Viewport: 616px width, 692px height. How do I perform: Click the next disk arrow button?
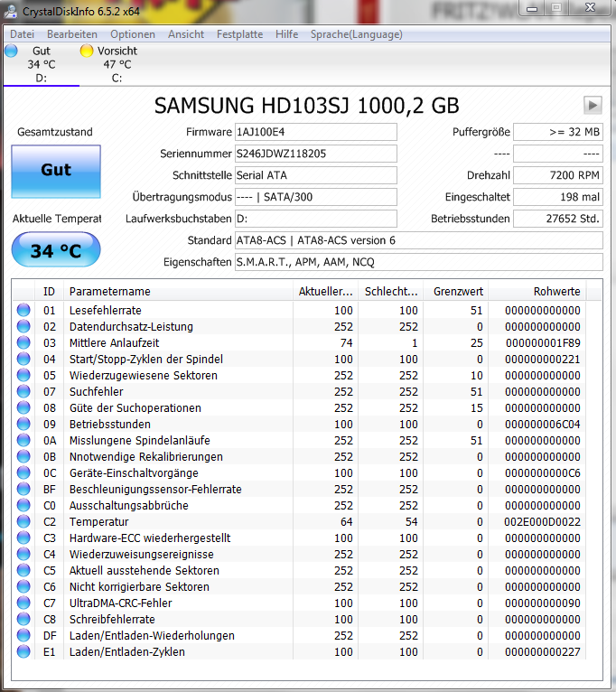click(x=593, y=106)
